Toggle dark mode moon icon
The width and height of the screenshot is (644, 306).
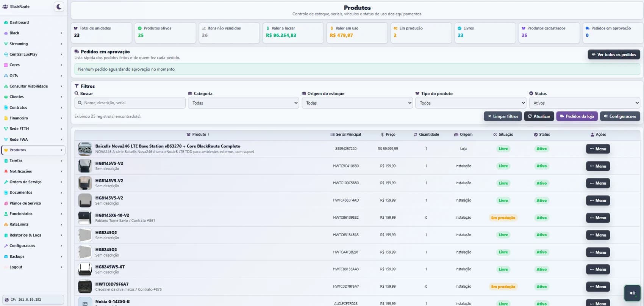click(59, 6)
